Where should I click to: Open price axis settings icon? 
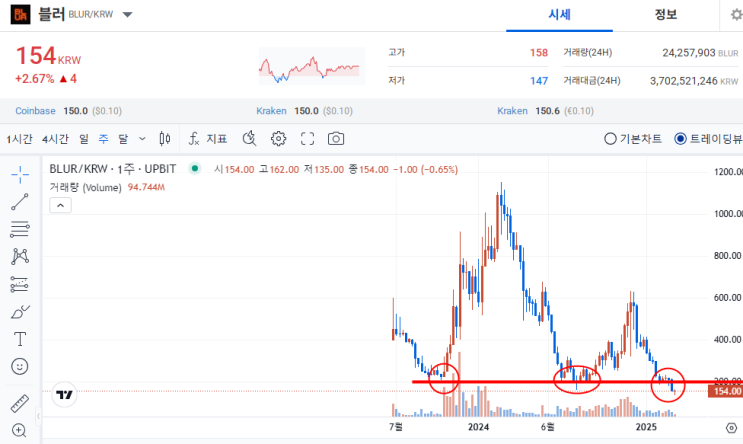click(x=731, y=428)
